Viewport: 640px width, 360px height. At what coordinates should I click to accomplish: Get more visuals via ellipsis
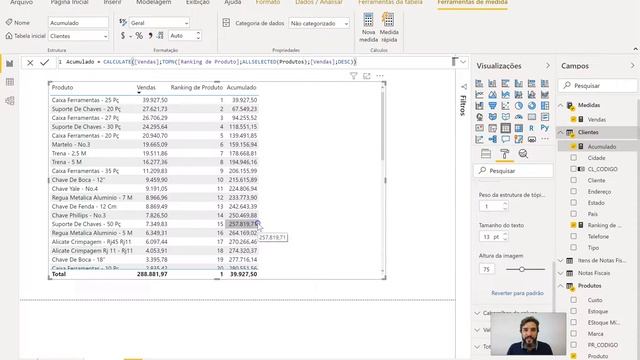point(544,139)
